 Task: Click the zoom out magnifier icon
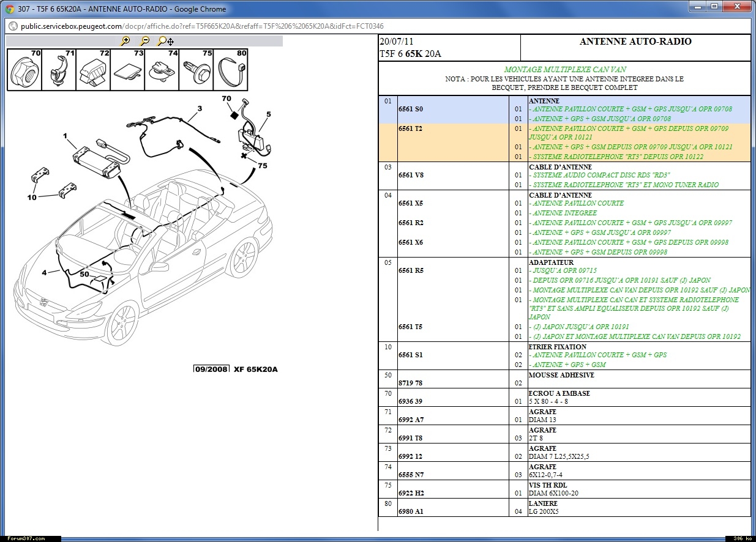pos(144,41)
